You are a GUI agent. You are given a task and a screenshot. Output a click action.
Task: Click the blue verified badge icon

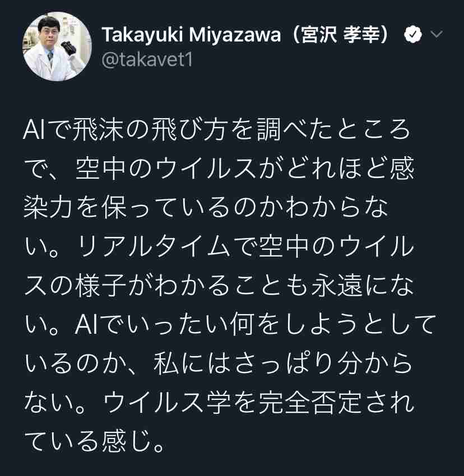[x=412, y=34]
